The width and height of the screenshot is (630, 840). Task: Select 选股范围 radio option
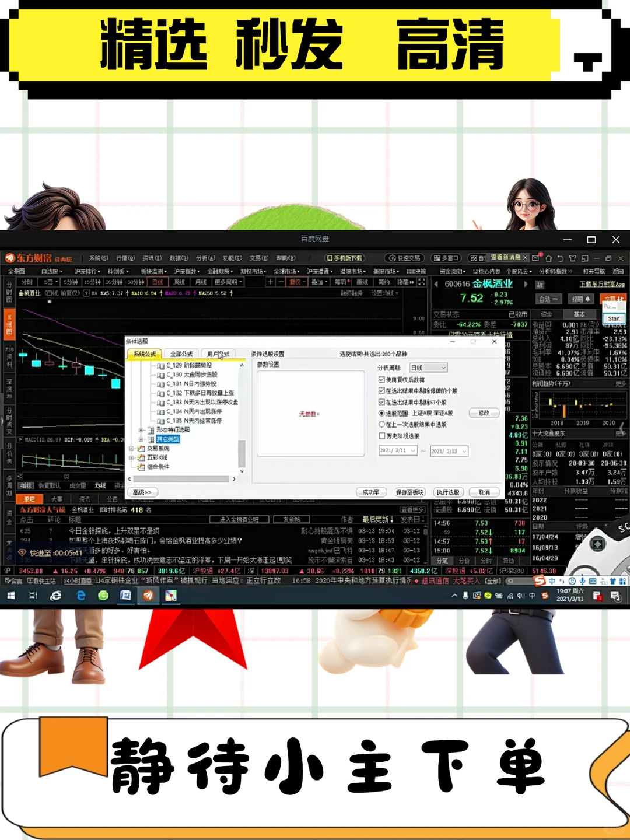(x=381, y=413)
